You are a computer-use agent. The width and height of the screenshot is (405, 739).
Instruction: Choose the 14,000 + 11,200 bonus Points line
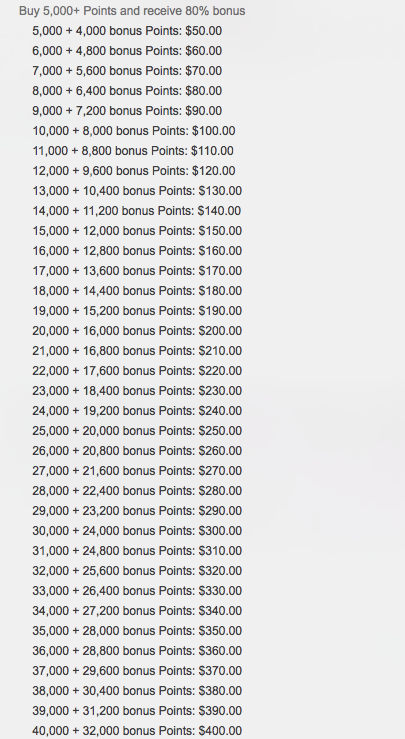137,211
